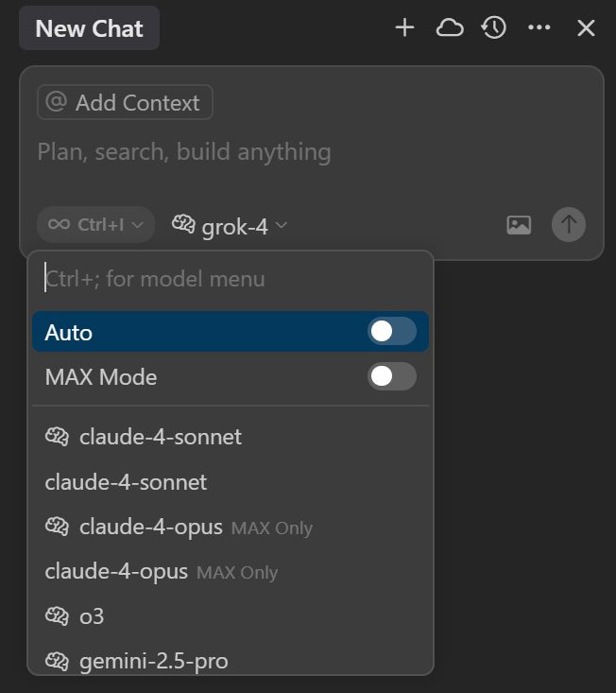Select claude-4-opus MAX Only with brain icon

coord(231,527)
